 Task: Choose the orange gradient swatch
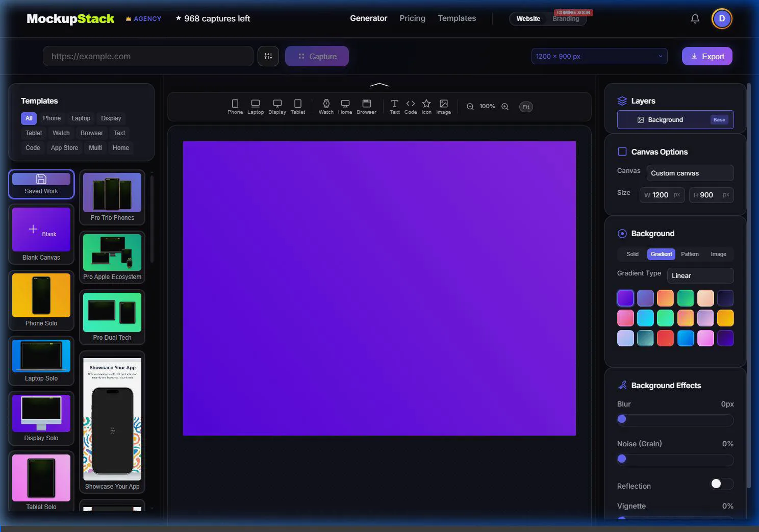(665, 298)
